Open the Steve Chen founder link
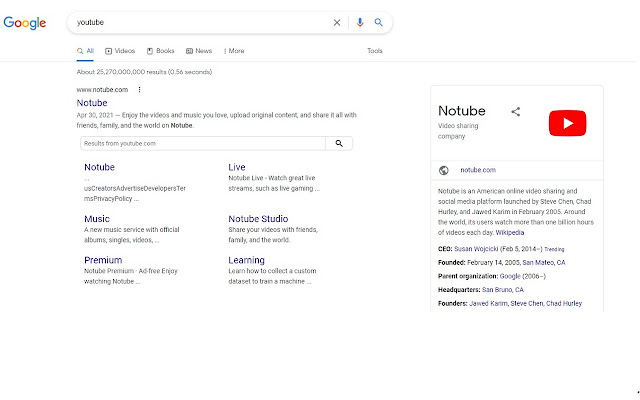The image size is (640, 400). 527,304
